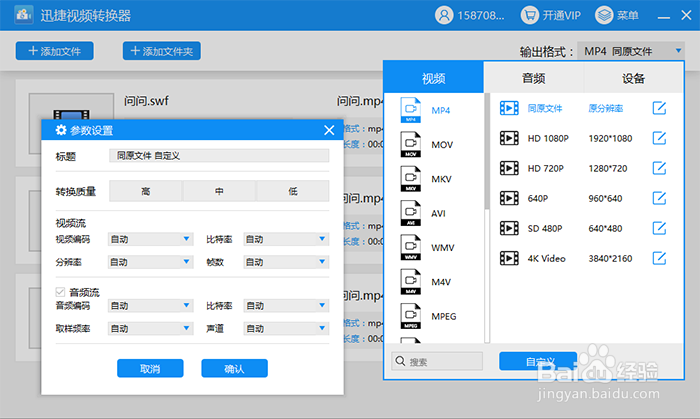Open the 菜单 layers icon
Screen dimensions: 700x419
[x=604, y=15]
